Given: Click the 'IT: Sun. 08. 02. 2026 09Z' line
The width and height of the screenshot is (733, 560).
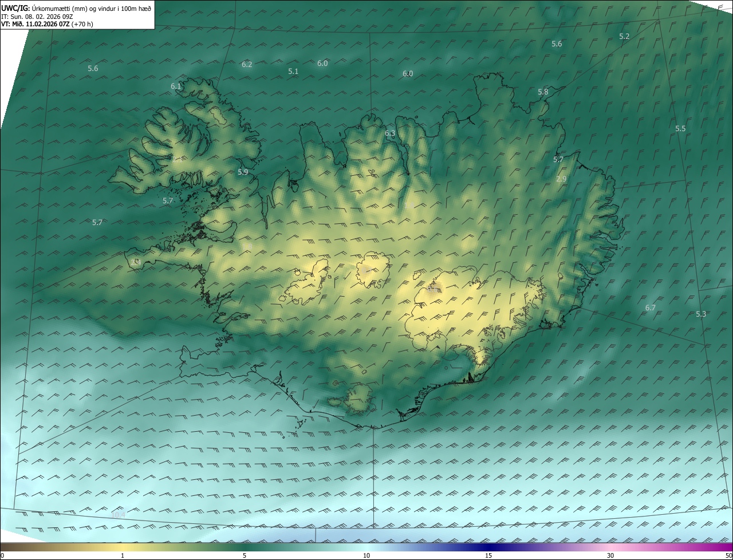Looking at the screenshot, I should 37,17.
